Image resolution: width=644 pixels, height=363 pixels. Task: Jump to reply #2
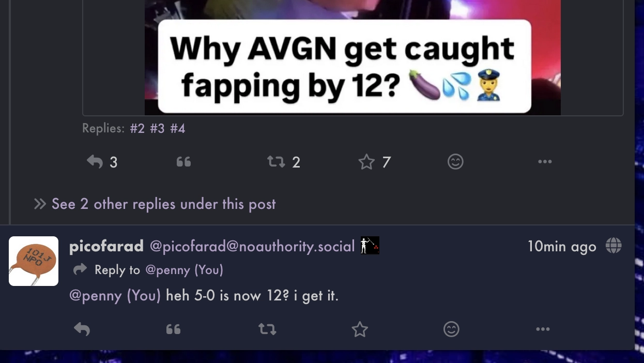click(137, 128)
